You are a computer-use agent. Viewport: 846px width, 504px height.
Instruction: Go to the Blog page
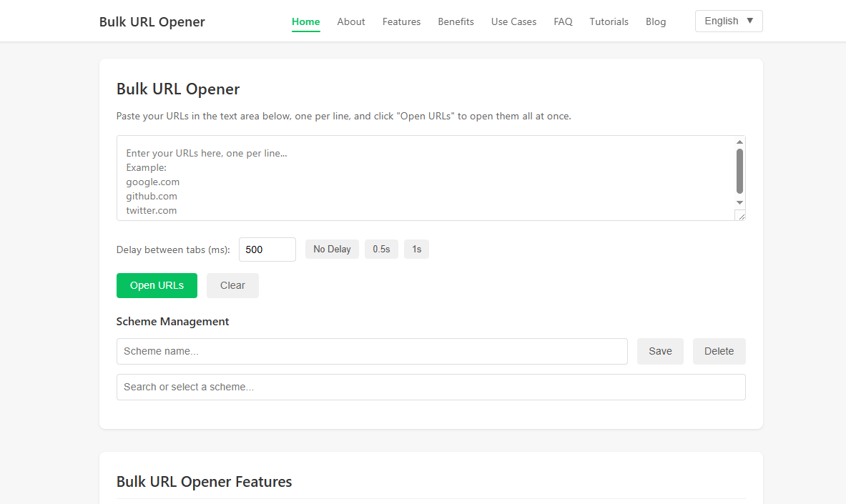point(656,21)
